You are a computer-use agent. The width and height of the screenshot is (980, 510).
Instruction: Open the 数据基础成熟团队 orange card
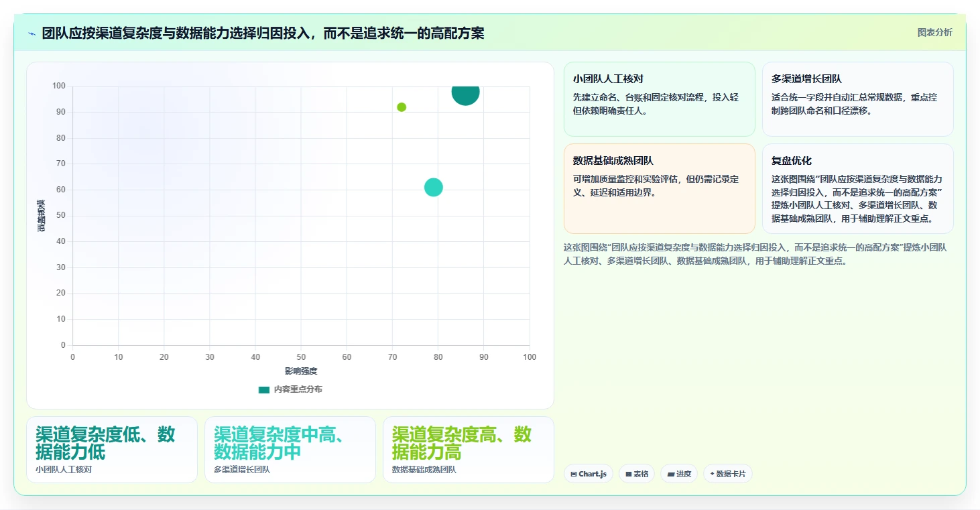click(x=660, y=188)
